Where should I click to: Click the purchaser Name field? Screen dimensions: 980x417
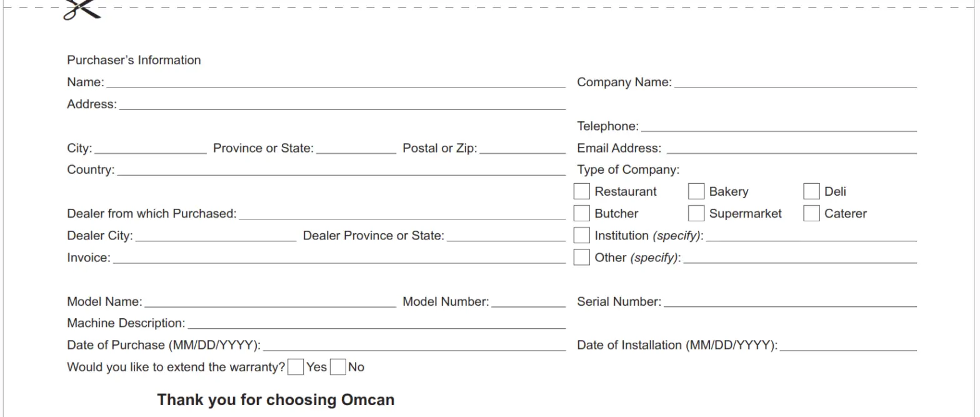pyautogui.click(x=336, y=81)
